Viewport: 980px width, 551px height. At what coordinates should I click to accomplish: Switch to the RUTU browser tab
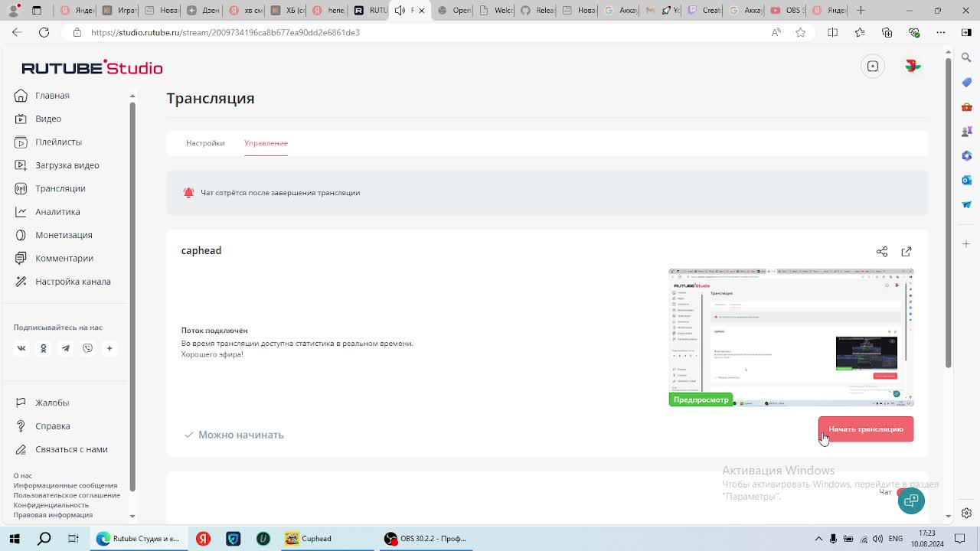pos(370,11)
